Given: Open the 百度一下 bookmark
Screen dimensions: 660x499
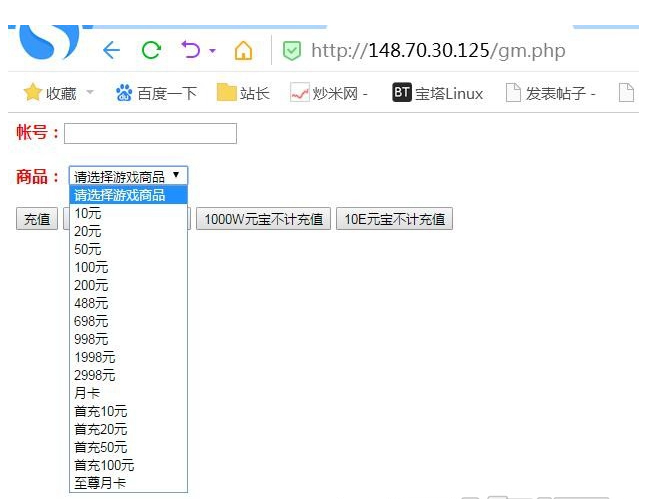Looking at the screenshot, I should [x=156, y=93].
